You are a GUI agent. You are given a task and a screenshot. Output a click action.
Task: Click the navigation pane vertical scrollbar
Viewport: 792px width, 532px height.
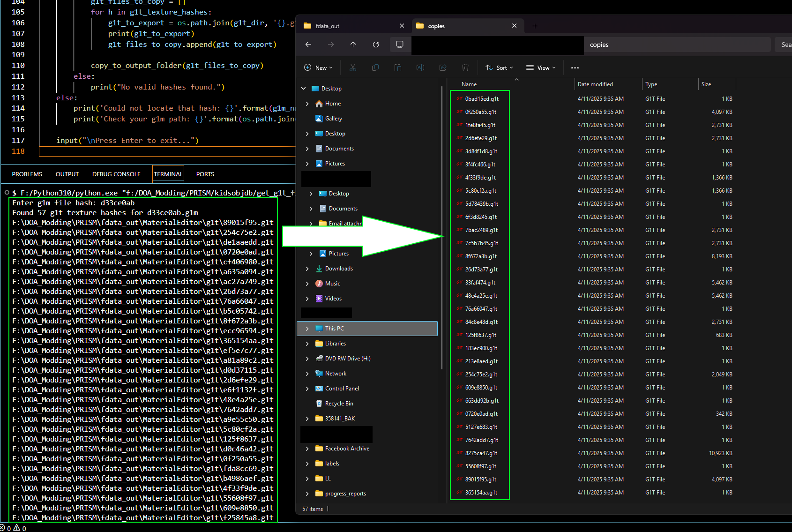tap(442, 228)
